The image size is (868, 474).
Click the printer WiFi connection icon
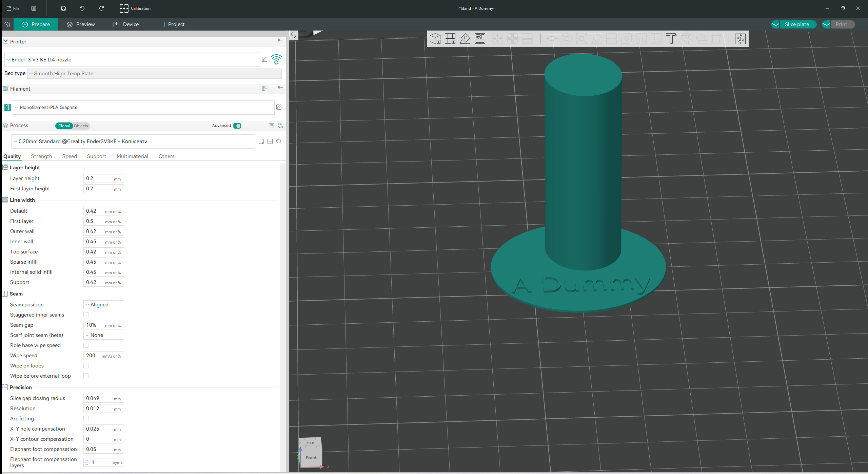coord(276,59)
